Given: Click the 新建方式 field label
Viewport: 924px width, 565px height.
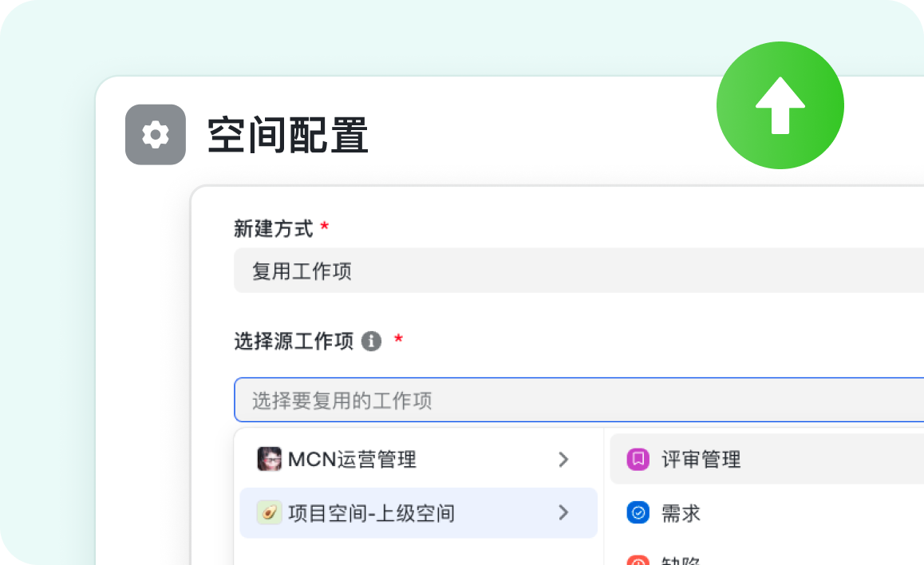Looking at the screenshot, I should pos(273,228).
